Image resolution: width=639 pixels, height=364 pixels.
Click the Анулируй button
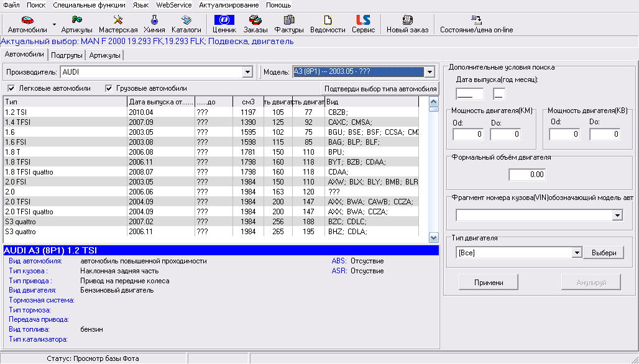click(591, 282)
